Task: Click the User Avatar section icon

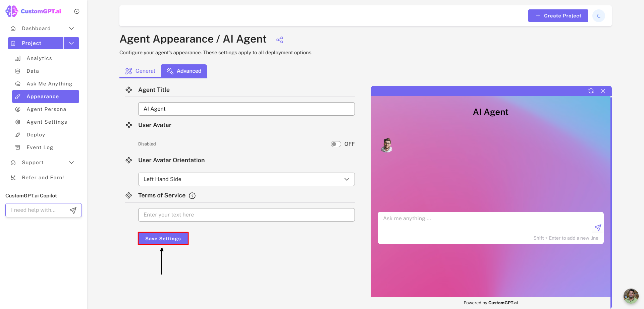Action: click(x=129, y=125)
